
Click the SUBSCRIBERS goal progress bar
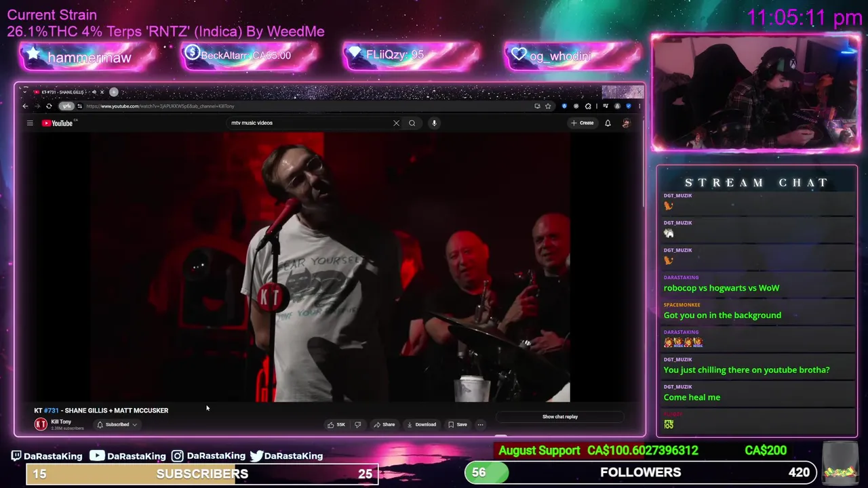pyautogui.click(x=202, y=474)
